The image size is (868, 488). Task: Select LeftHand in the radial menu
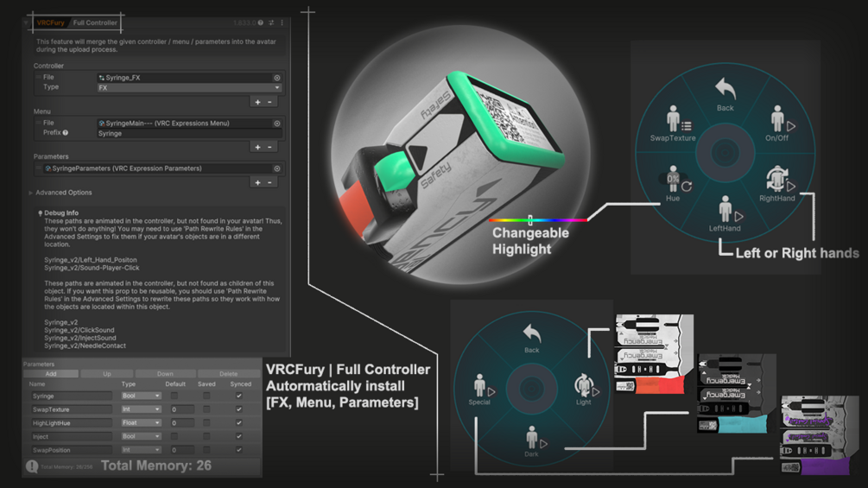725,213
